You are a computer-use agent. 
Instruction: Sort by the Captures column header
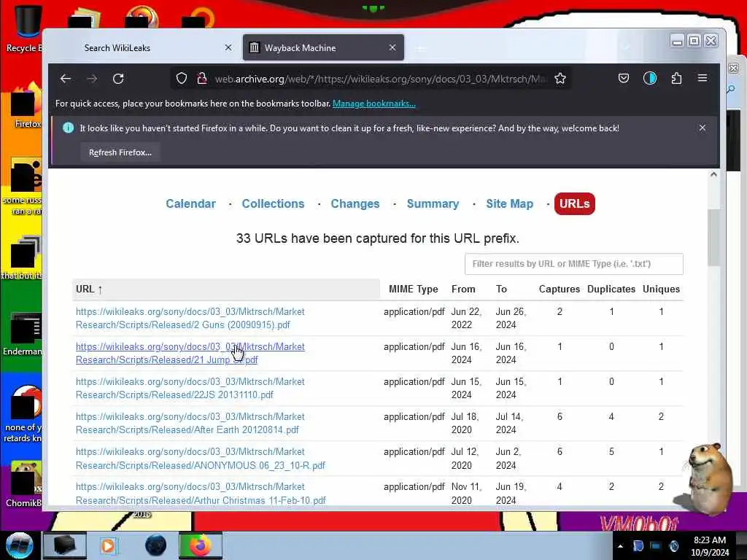click(560, 289)
